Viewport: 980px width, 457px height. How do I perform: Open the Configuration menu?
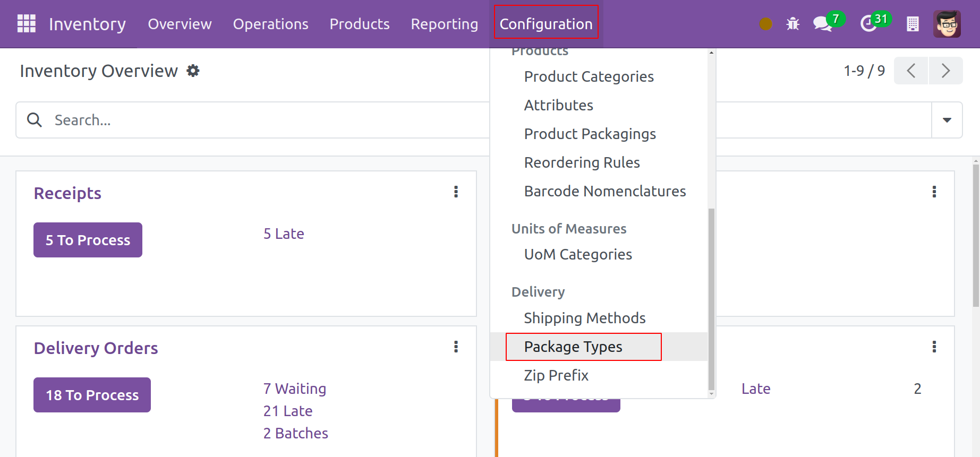tap(546, 24)
